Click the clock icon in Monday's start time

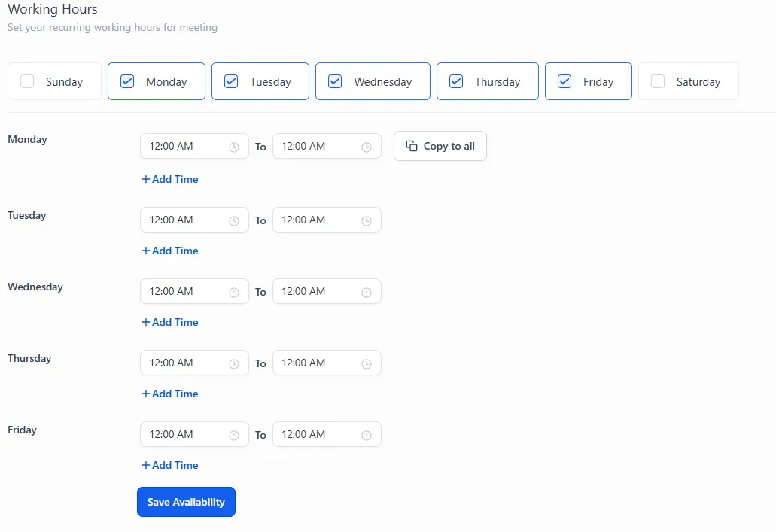[234, 147]
